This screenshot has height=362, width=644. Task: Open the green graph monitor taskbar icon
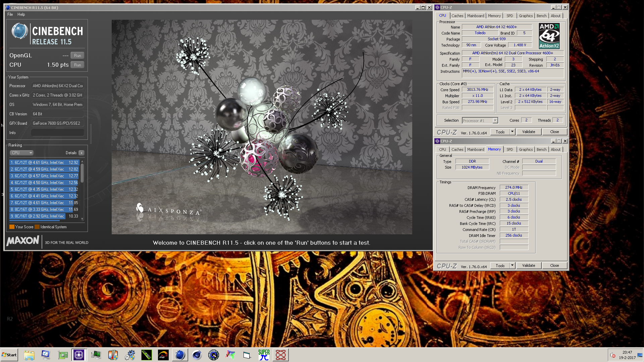point(96,355)
